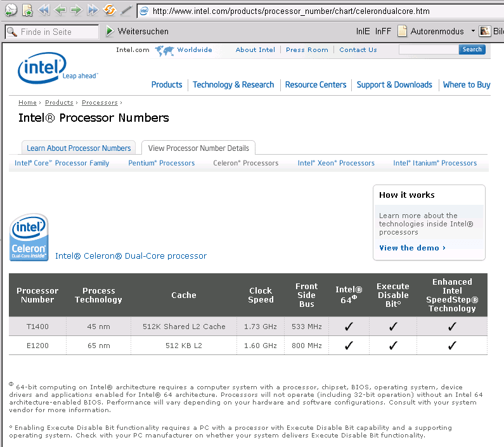Click the InFF toolbar button

[x=383, y=32]
